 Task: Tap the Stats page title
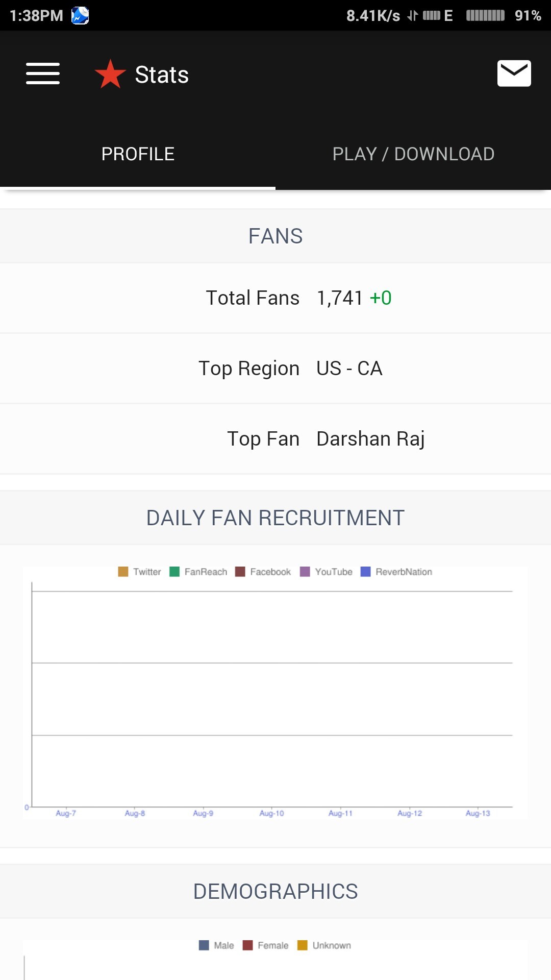click(x=162, y=75)
